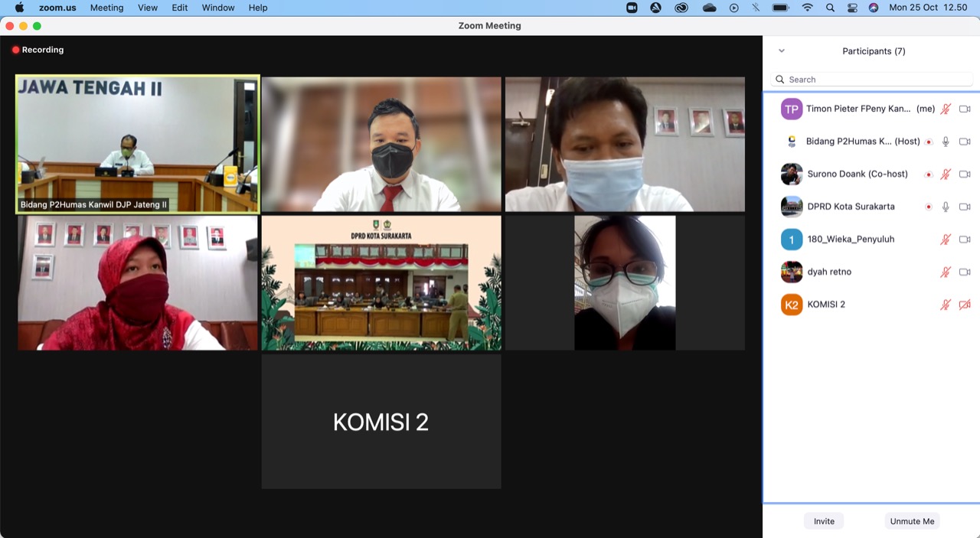The width and height of the screenshot is (980, 538).
Task: Click camera icon in DPRD Kota Surakarta row
Action: tap(965, 207)
